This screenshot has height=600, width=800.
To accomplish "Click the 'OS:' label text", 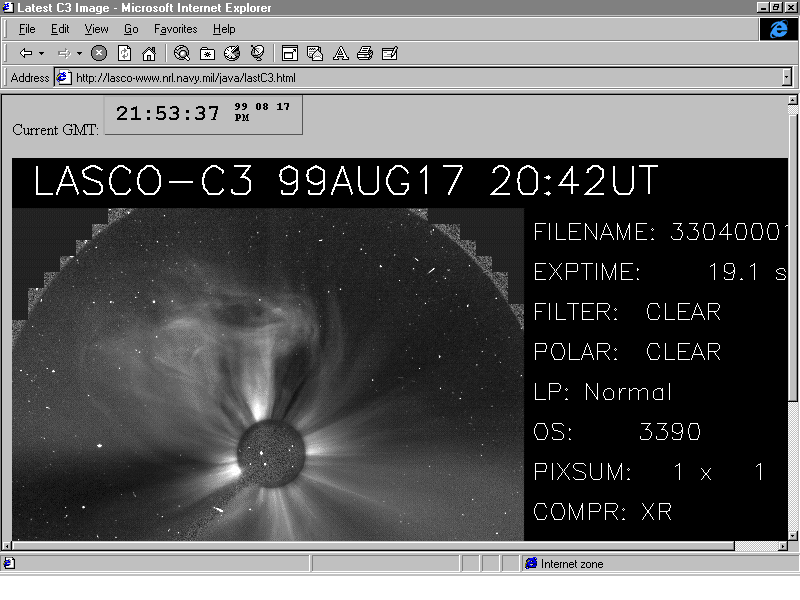I will coord(553,432).
